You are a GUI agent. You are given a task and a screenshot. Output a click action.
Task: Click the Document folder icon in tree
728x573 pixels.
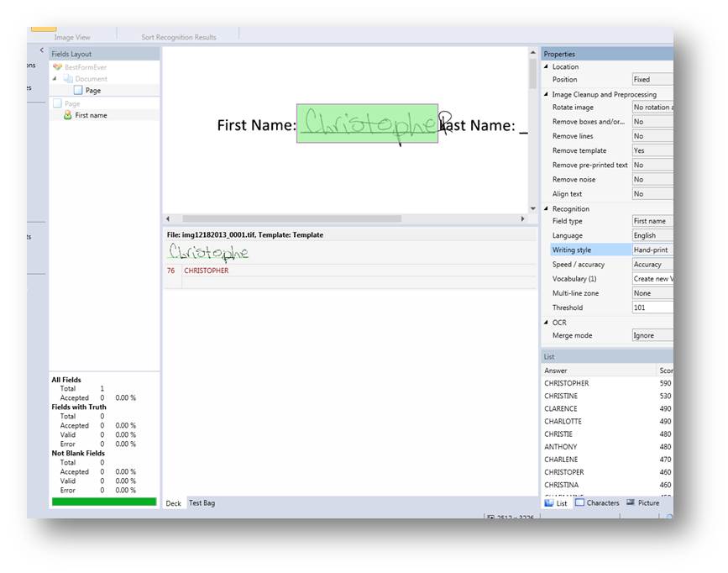pos(68,79)
